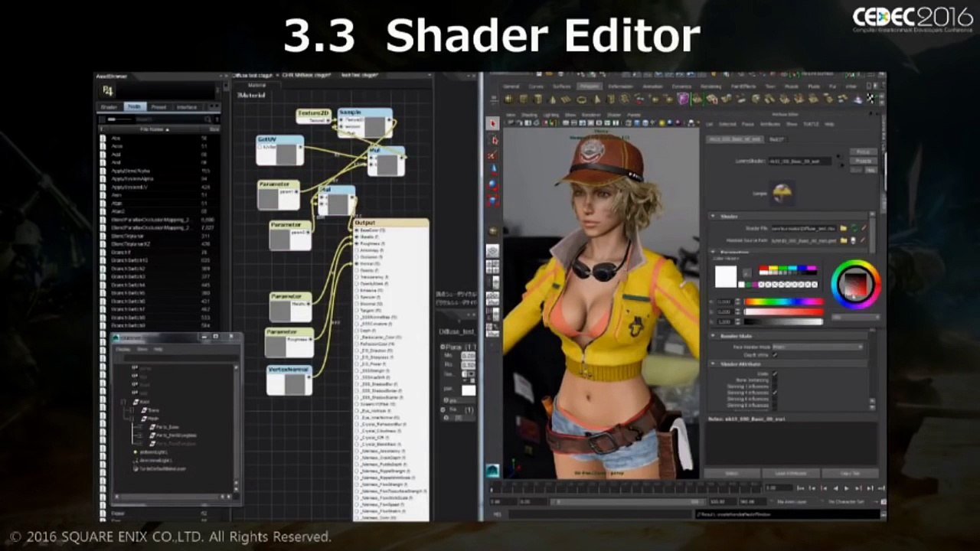Pick the Lasso select tool in Maya toolbox
The width and height of the screenshot is (980, 551).
tap(492, 139)
